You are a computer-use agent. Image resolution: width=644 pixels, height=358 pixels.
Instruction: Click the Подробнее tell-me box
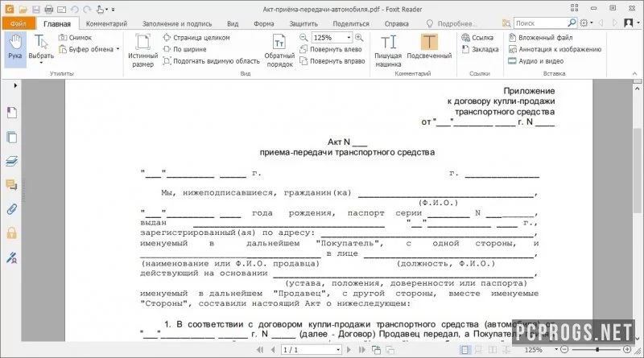[x=452, y=24]
